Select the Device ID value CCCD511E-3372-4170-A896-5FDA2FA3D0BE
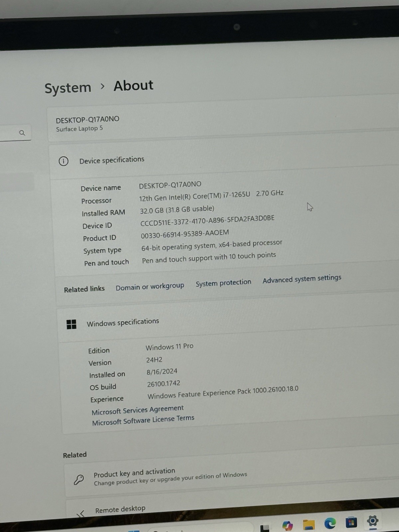The image size is (399, 532). (x=207, y=220)
